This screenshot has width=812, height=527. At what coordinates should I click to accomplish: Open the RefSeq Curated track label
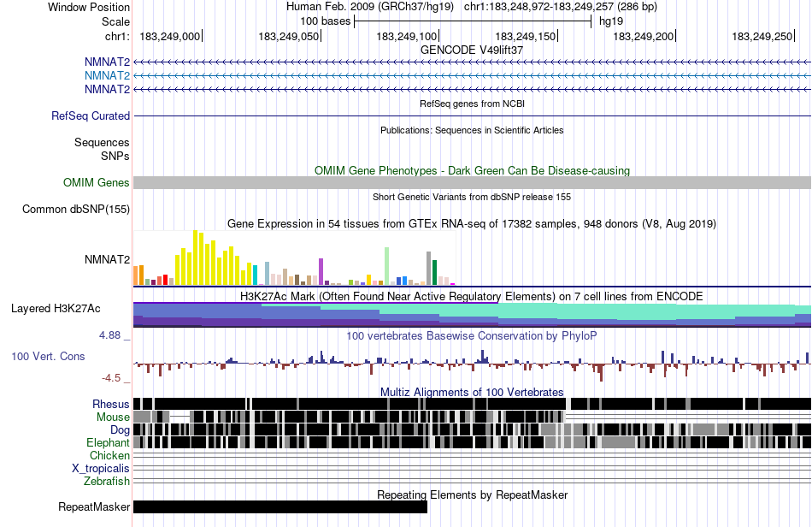tap(90, 115)
